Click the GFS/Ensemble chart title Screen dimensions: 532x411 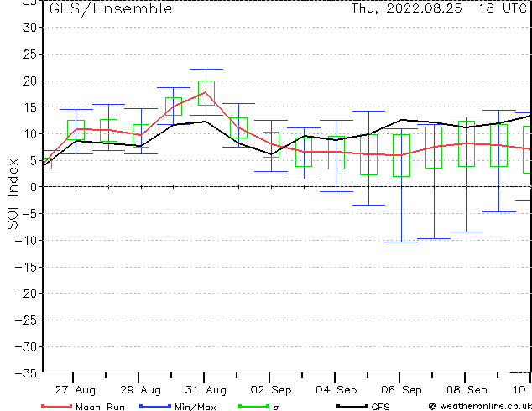pos(111,9)
